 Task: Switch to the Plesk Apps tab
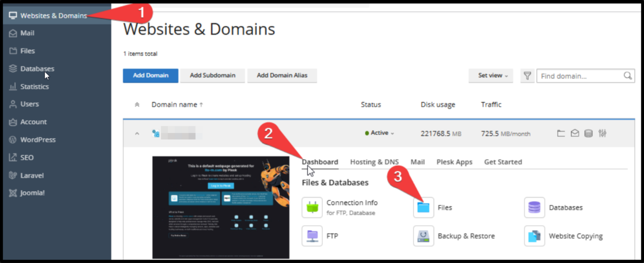(x=454, y=162)
